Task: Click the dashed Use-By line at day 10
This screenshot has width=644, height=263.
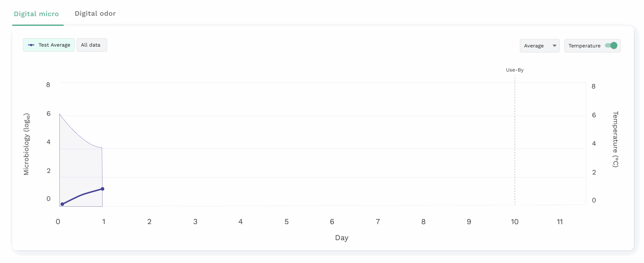Action: tap(515, 140)
